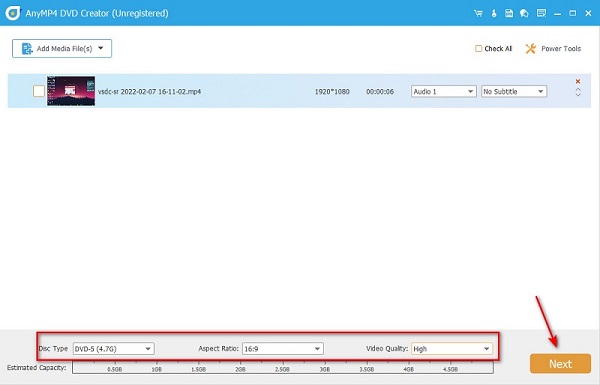Click the orange Next button

pos(560,364)
